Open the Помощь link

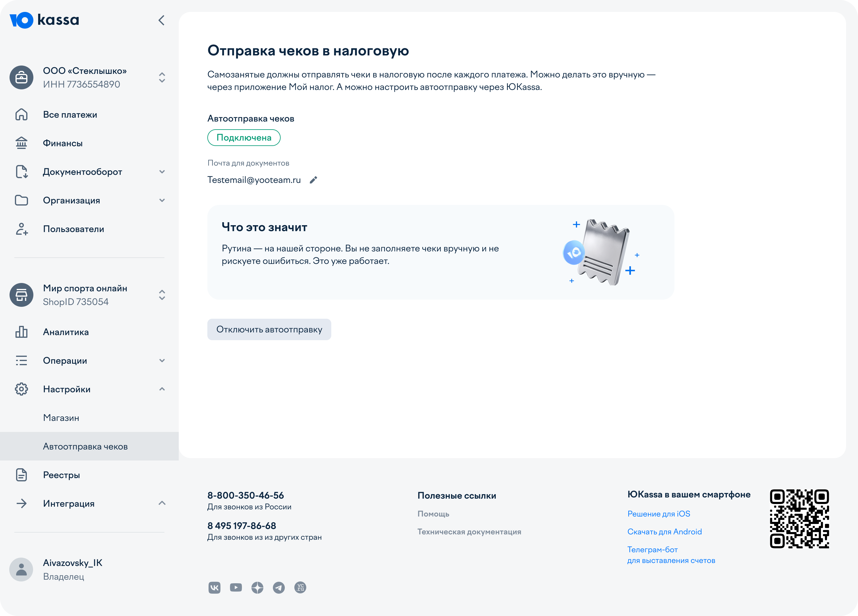(x=433, y=514)
